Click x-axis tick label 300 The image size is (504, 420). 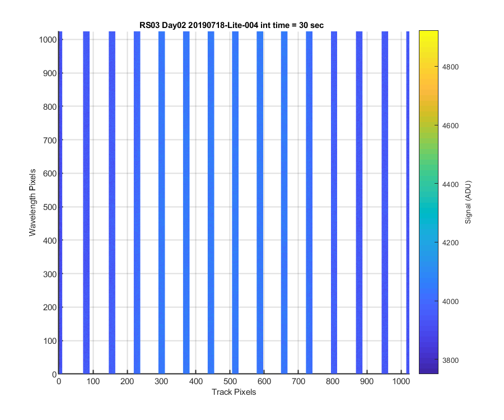[161, 381]
